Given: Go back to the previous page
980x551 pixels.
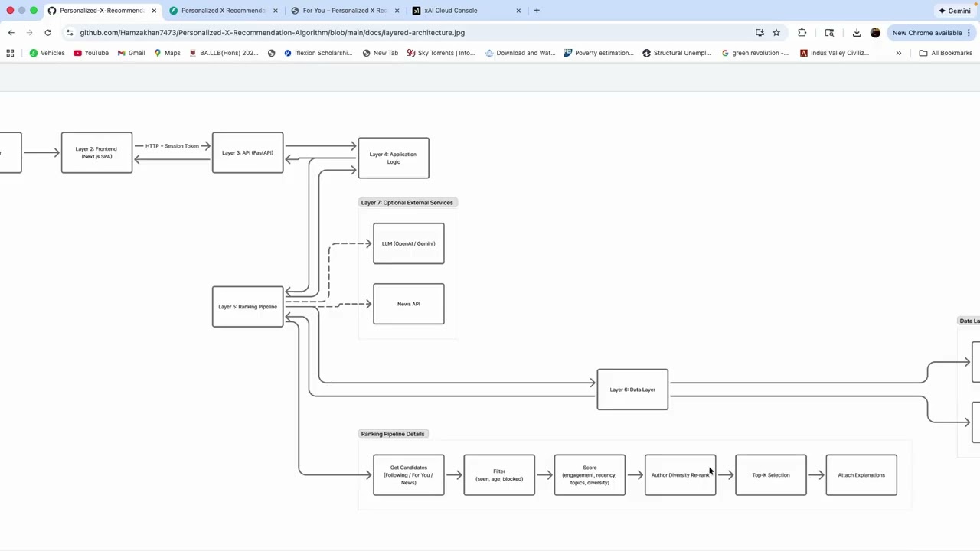Looking at the screenshot, I should coord(11,33).
